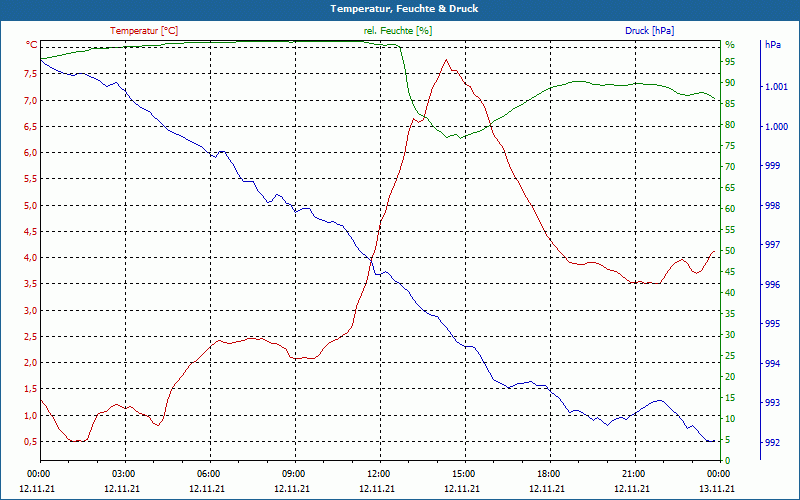Image resolution: width=800 pixels, height=500 pixels.
Task: Click the '999' pressure axis value
Action: pyautogui.click(x=773, y=166)
